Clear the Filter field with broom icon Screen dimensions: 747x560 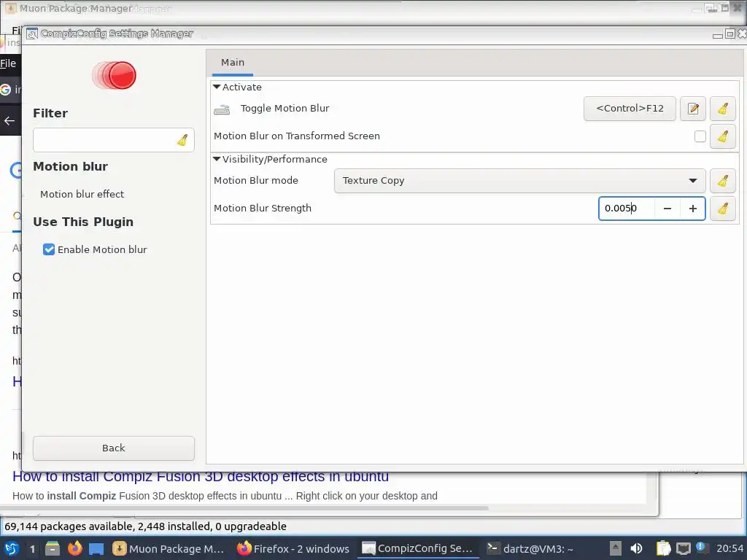pos(182,140)
